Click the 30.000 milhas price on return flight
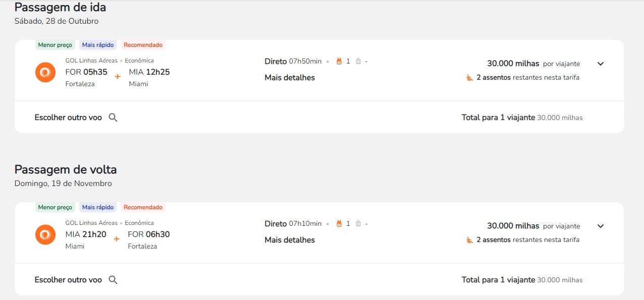The image size is (644, 300). pyautogui.click(x=513, y=226)
